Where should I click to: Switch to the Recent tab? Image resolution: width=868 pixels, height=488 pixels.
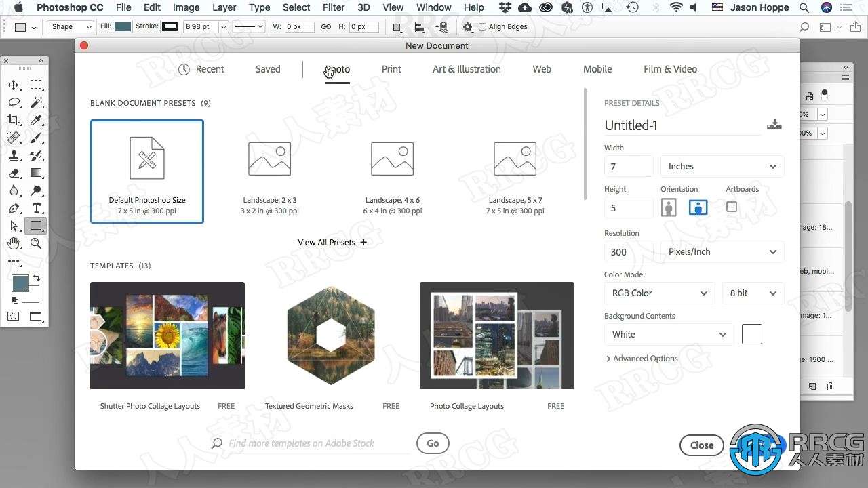(201, 69)
